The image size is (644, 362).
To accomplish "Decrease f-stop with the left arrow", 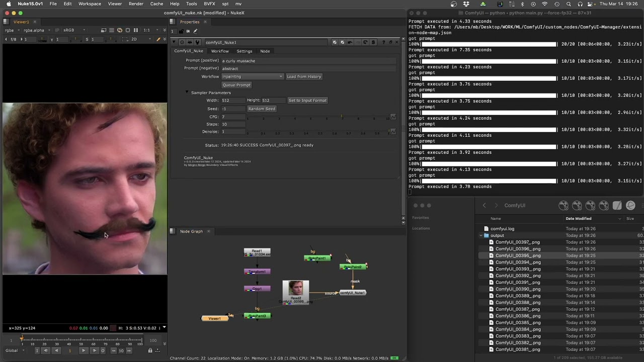I will click(6, 39).
